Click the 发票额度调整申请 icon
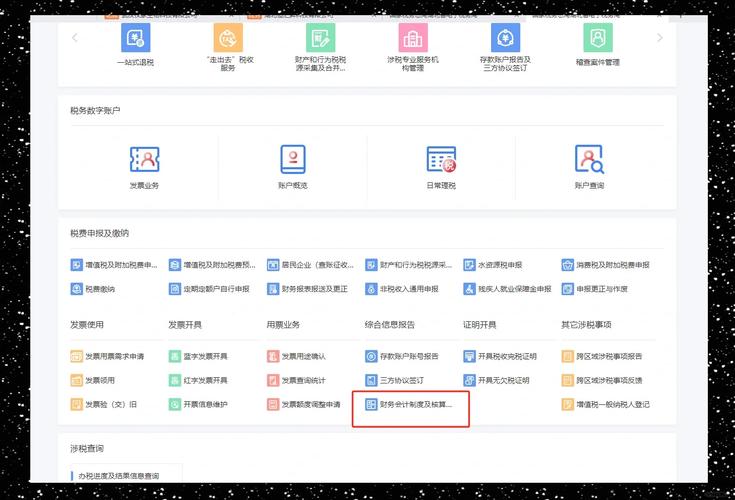The height and width of the screenshot is (500, 735). pos(273,404)
